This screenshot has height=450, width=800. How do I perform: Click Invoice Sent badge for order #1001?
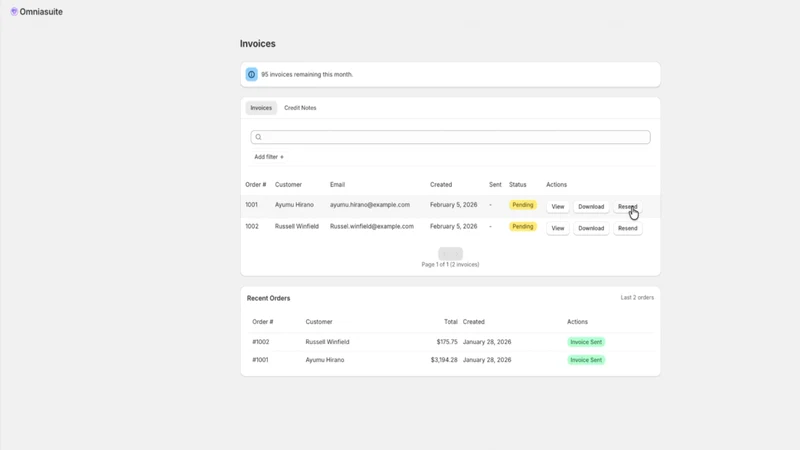coord(586,360)
